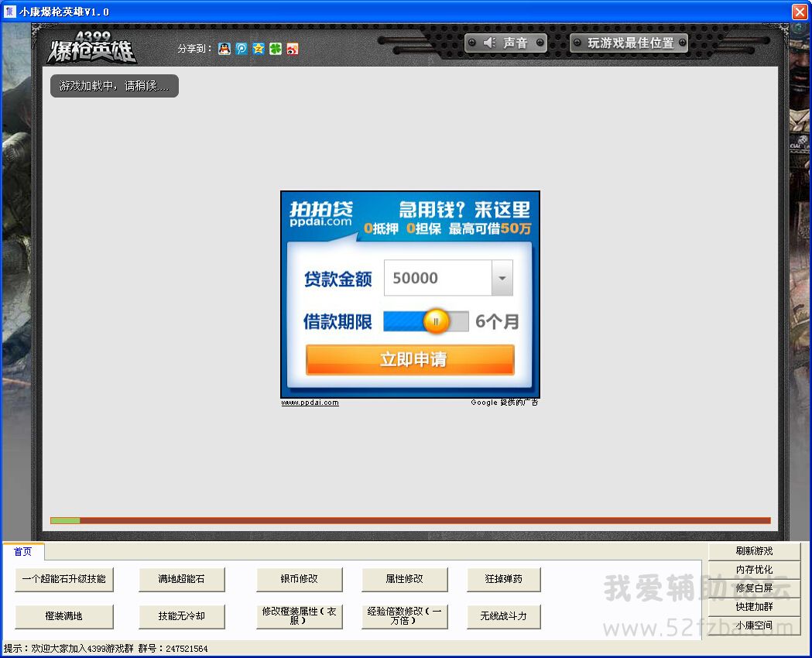Click 狂掉弹药 button
Viewport: 812px width, 658px height.
504,579
